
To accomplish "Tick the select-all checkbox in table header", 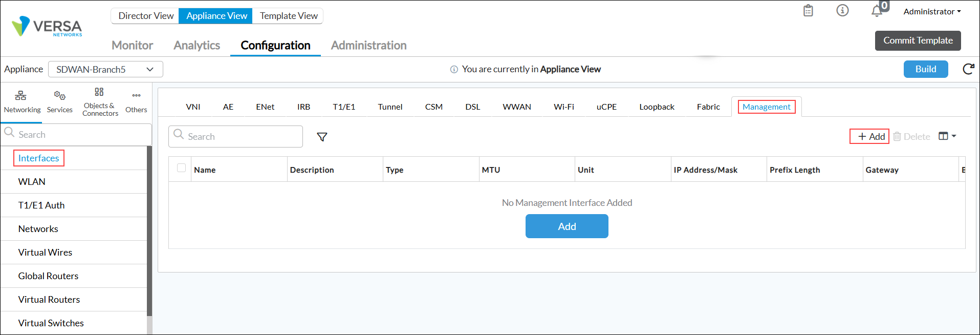I will tap(181, 168).
